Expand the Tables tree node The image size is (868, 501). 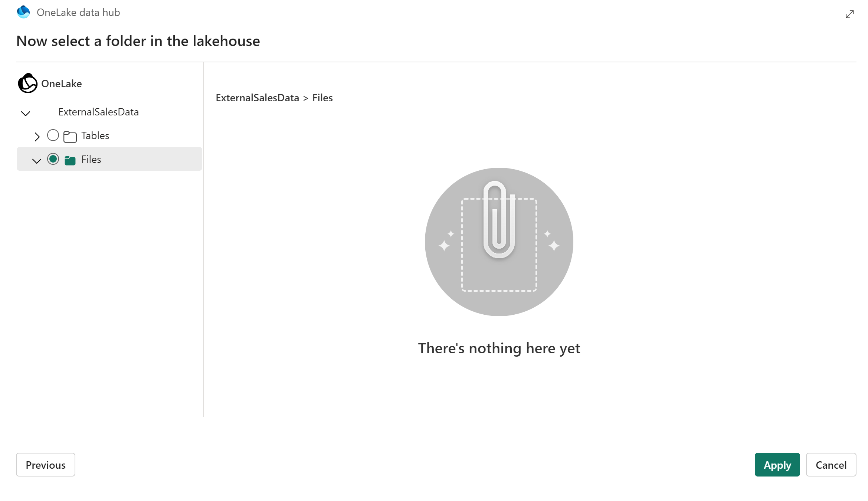coord(36,135)
